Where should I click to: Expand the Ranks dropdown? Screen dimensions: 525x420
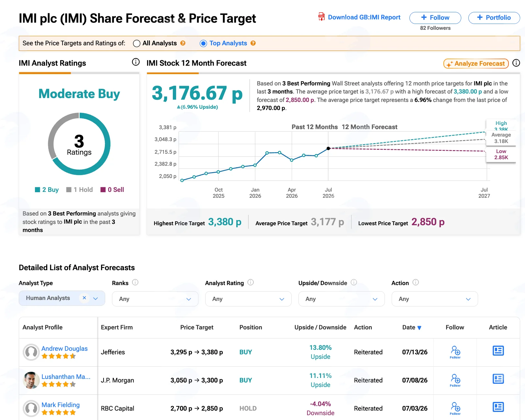pos(155,299)
